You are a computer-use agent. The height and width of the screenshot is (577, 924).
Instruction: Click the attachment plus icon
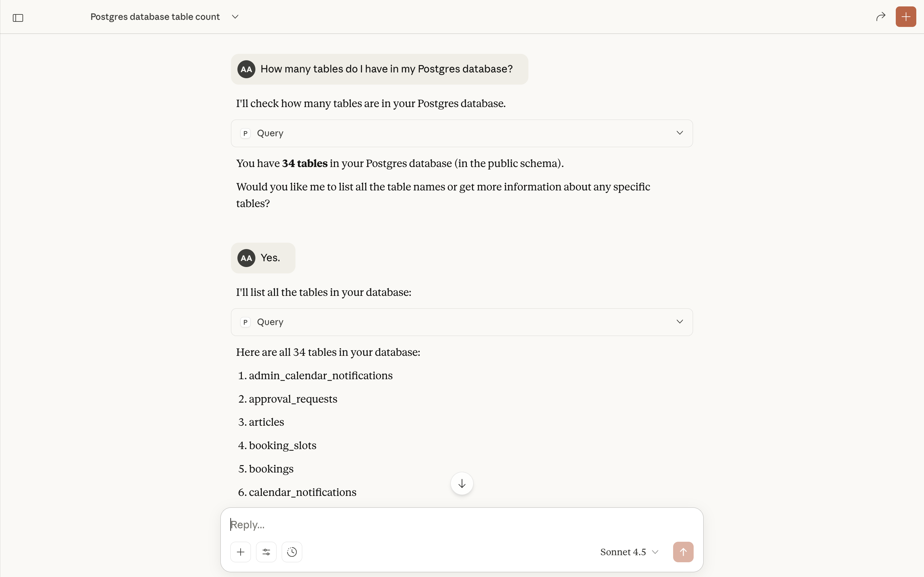[241, 552]
